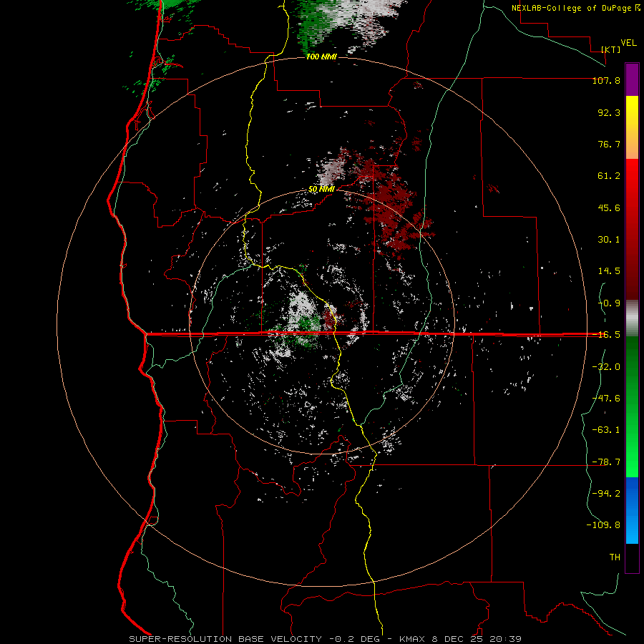Click the blue segment of the color bar
Image resolution: width=644 pixels, height=644 pixels.
pos(632,510)
